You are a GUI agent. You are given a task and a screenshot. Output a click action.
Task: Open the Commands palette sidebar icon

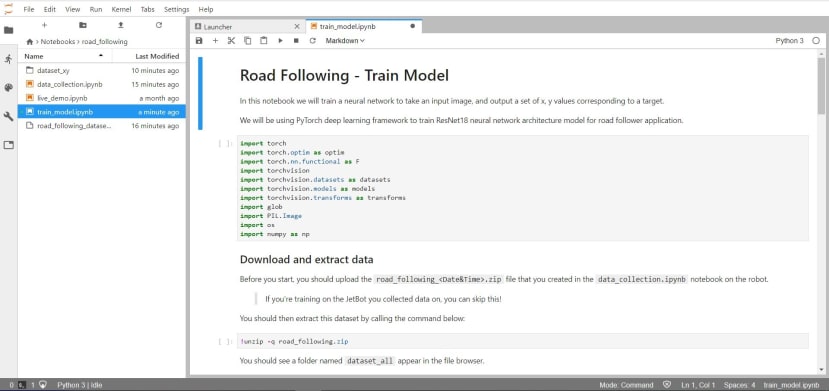(x=8, y=88)
